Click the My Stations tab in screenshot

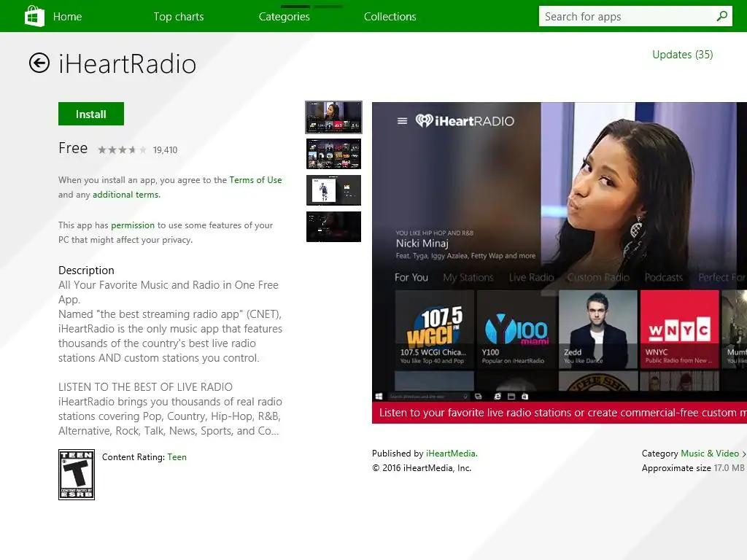tap(468, 277)
